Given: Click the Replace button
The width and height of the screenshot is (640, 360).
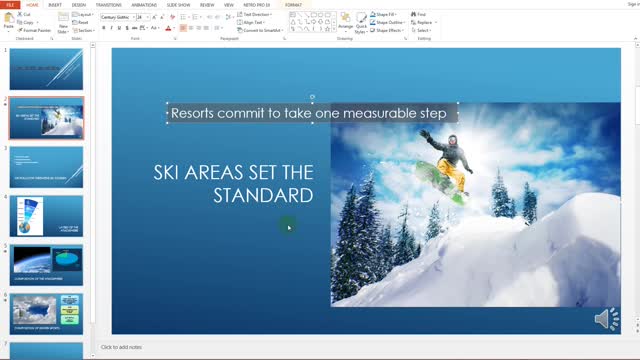Looking at the screenshot, I should coord(424,22).
